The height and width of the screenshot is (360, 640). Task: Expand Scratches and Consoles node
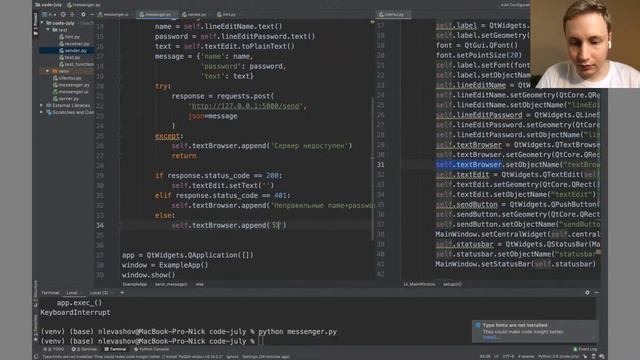point(42,112)
